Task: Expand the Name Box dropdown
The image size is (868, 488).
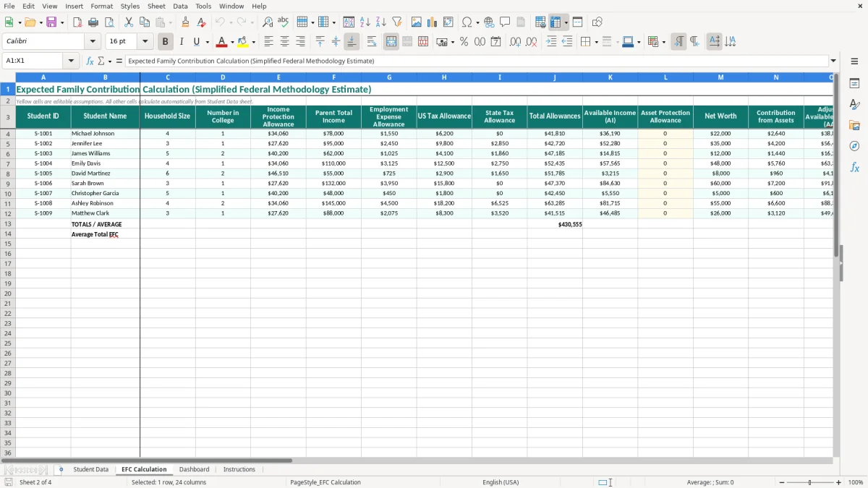Action: (x=71, y=61)
